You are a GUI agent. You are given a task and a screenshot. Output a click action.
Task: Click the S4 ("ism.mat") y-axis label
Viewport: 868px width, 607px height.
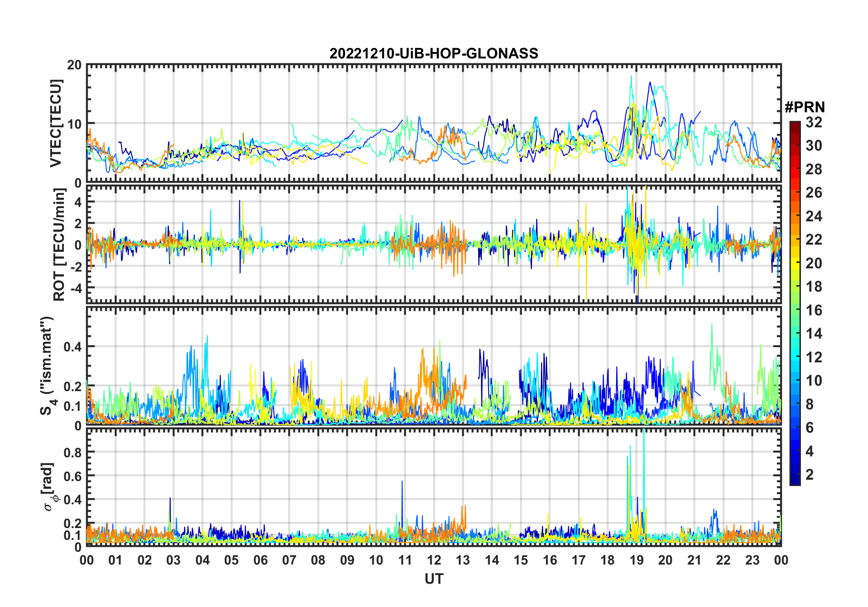[48, 366]
